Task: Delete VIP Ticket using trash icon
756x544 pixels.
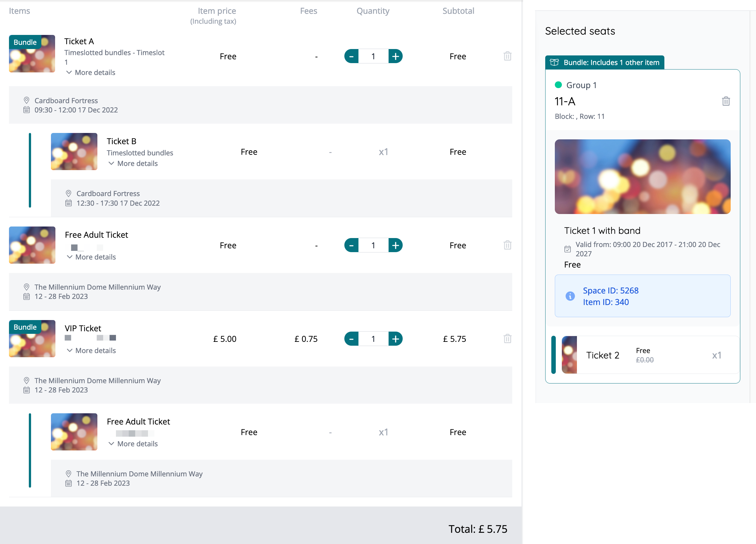Action: click(507, 339)
